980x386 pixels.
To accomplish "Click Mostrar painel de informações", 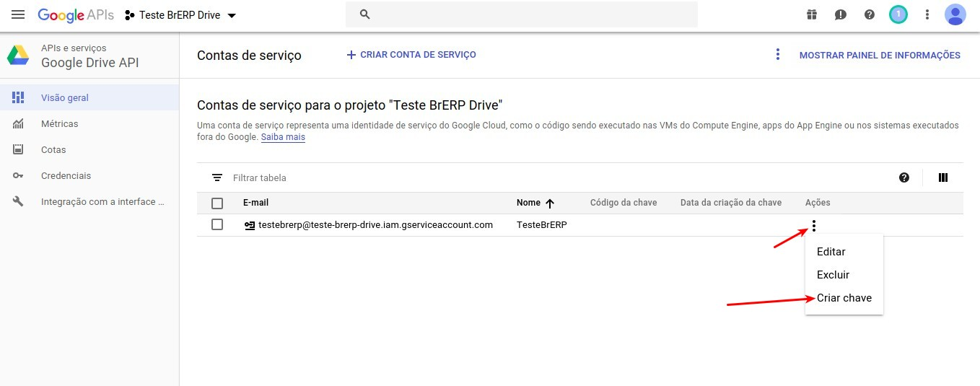I will point(880,55).
